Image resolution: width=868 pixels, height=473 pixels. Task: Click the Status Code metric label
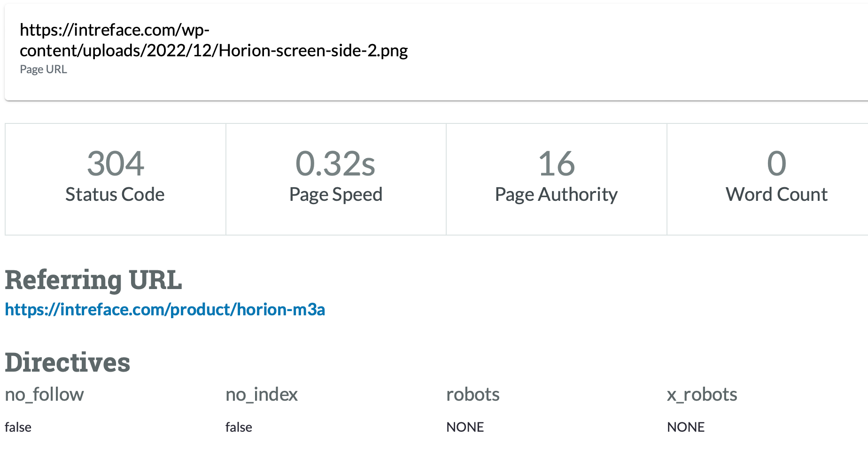(115, 194)
